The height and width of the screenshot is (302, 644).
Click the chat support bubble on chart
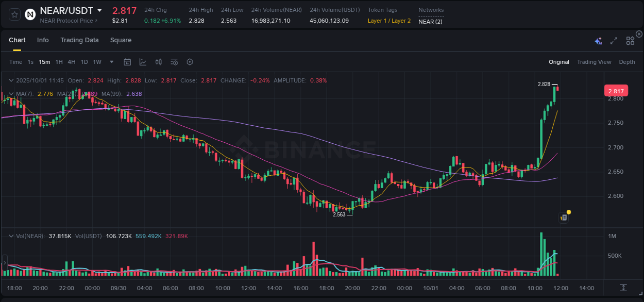564,217
